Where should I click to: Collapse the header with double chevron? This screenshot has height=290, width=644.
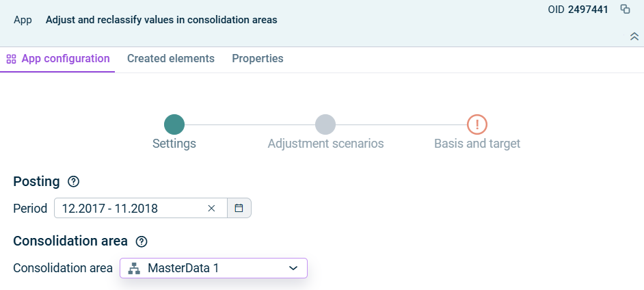[x=634, y=36]
